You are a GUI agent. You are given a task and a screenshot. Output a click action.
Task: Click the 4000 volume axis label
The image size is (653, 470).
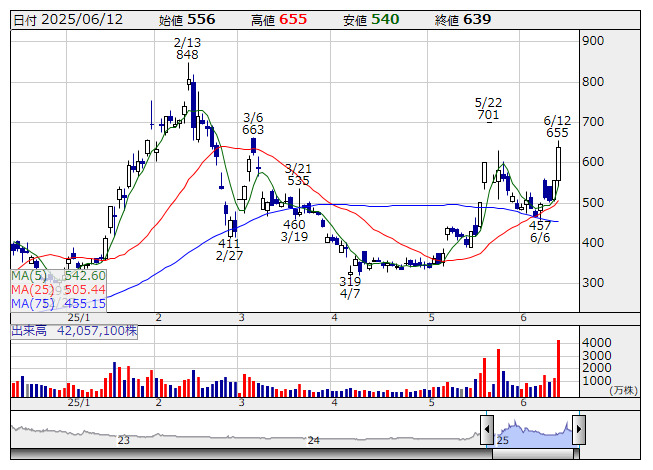[596, 343]
